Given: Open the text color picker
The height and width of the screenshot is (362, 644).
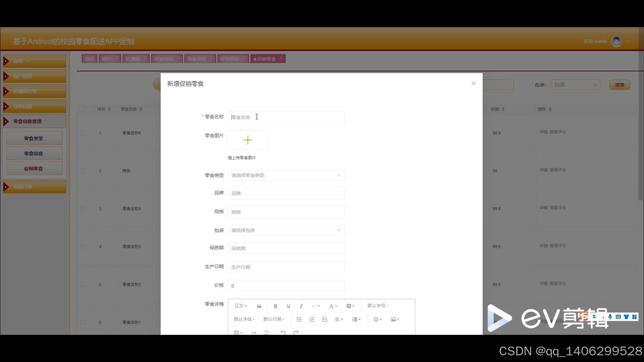Looking at the screenshot, I should pos(333,306).
